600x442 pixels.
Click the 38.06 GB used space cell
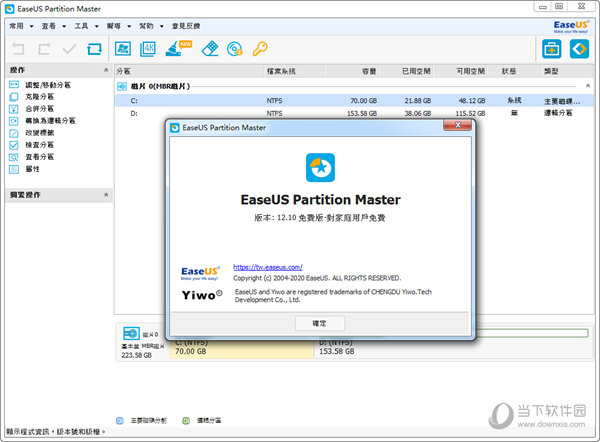tap(417, 113)
